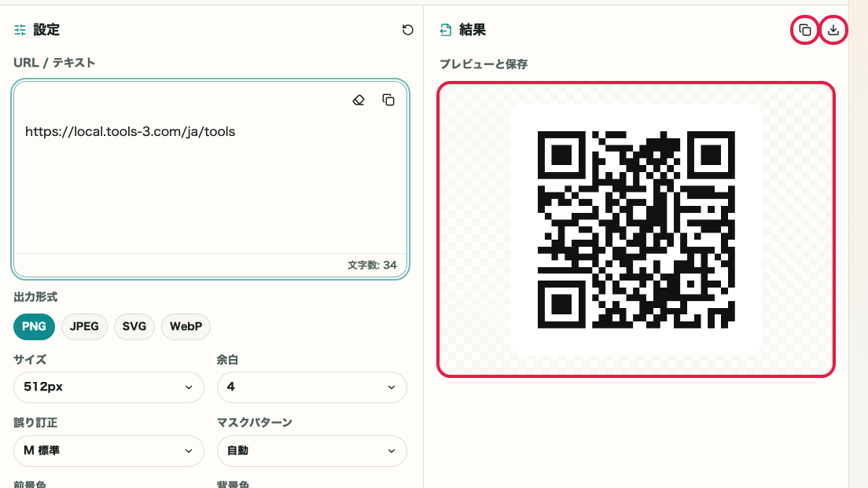Select JPEG output format
Image resolution: width=868 pixels, height=488 pixels.
pyautogui.click(x=84, y=326)
